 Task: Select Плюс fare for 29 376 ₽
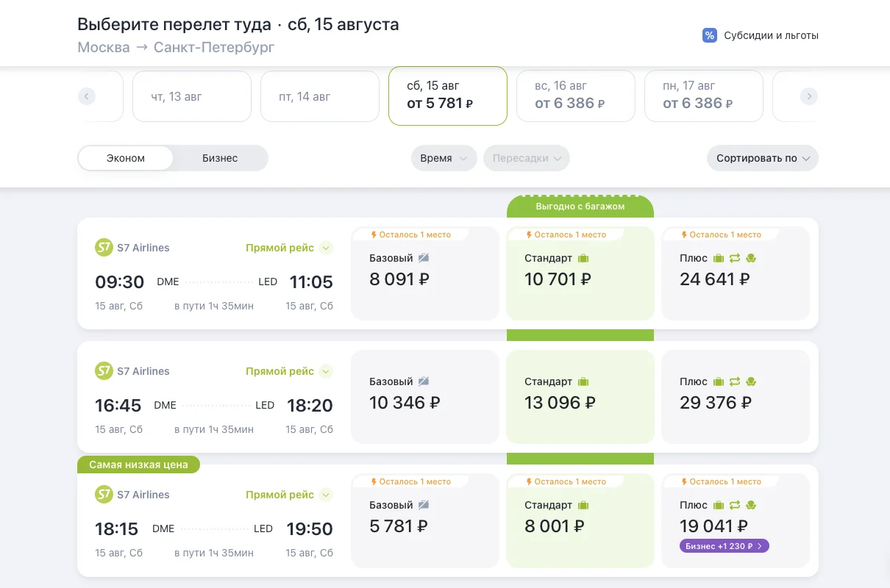click(736, 397)
